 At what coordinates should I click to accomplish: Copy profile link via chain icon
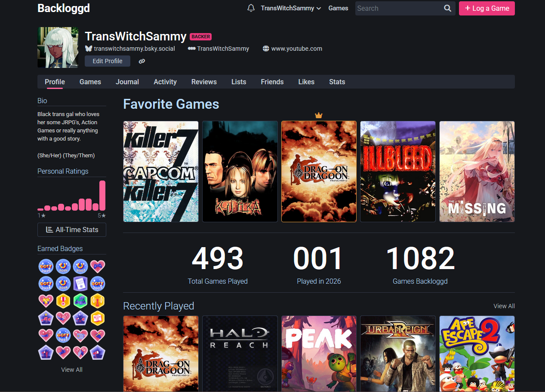click(142, 61)
